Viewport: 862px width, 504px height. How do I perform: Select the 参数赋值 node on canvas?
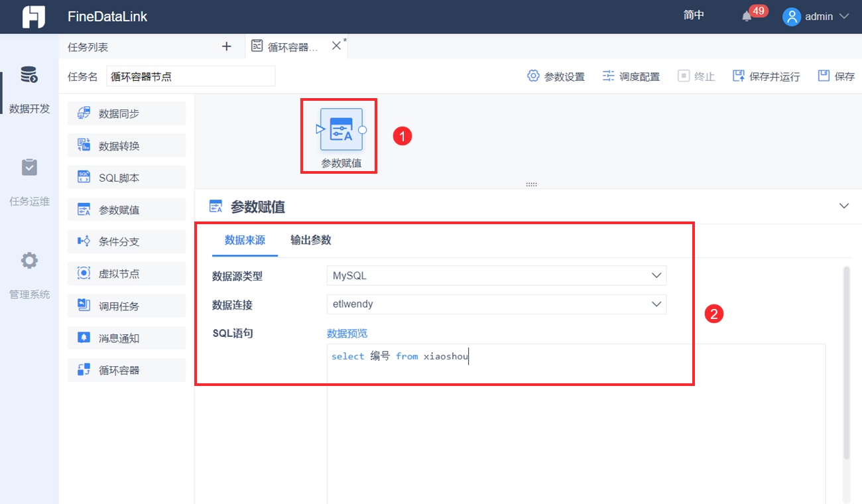pos(341,129)
